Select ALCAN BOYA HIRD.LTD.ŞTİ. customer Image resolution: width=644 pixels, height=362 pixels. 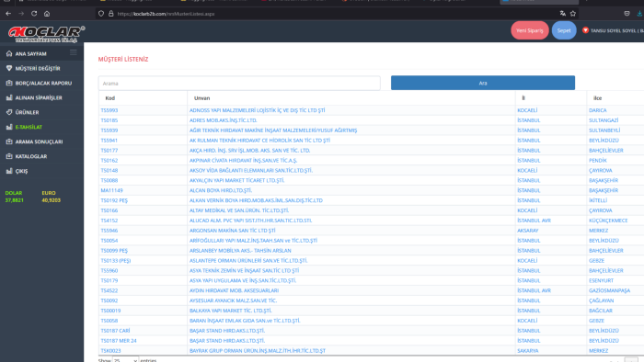click(x=221, y=190)
